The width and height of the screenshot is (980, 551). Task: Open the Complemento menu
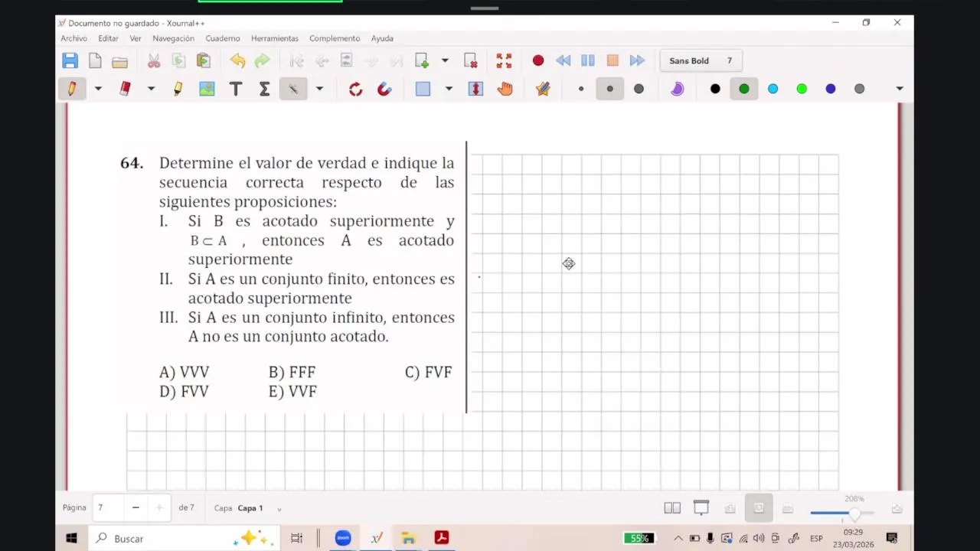point(335,38)
